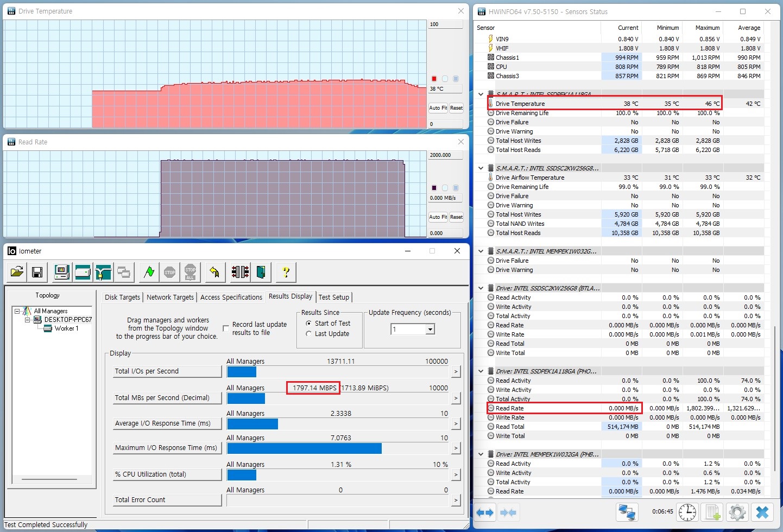Click Total MBs per Second (Decimal) button
The width and height of the screenshot is (783, 532).
click(167, 398)
